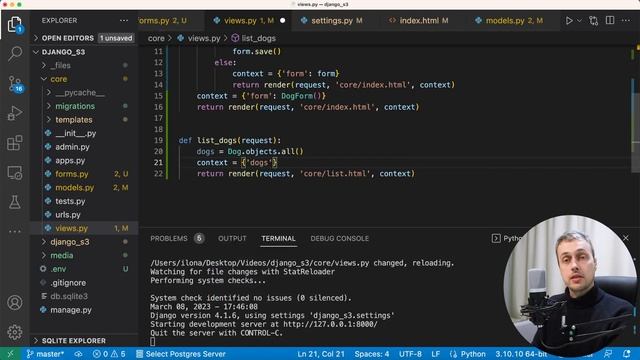Image resolution: width=640 pixels, height=360 pixels.
Task: Open the TERMINAL panel tab
Action: pos(278,238)
